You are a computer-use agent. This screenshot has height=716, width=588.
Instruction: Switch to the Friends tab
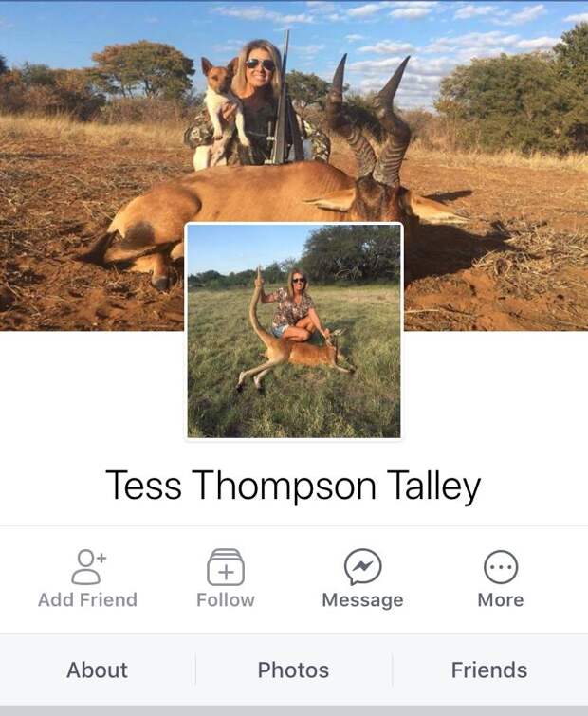489,670
